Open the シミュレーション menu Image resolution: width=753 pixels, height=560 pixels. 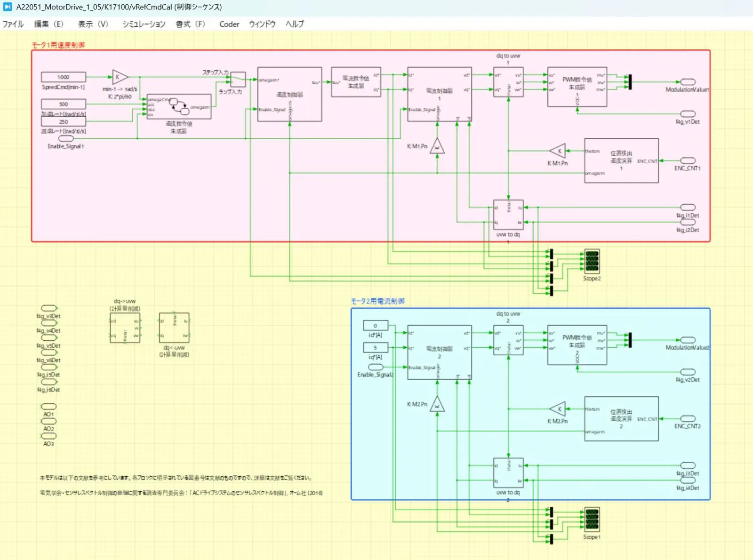(x=144, y=24)
